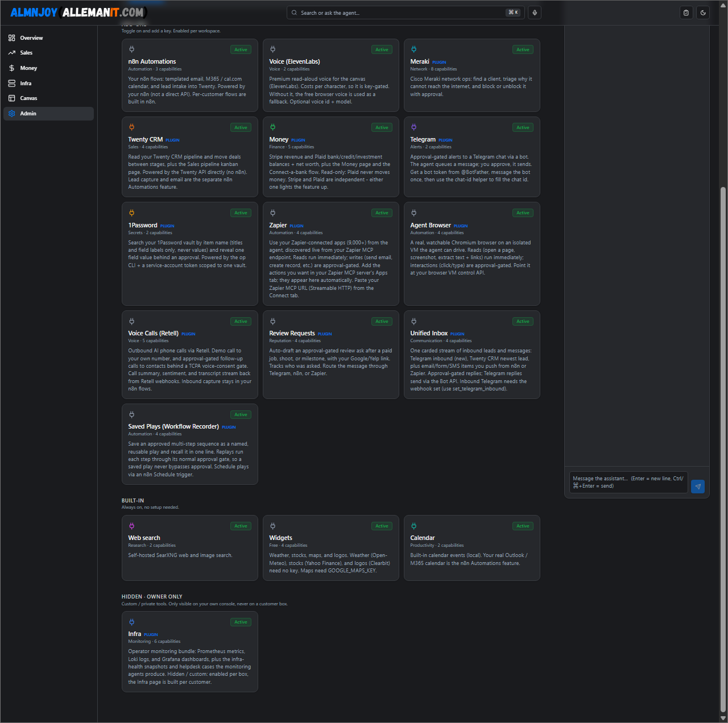Click the plug icon on Zapier card

272,213
